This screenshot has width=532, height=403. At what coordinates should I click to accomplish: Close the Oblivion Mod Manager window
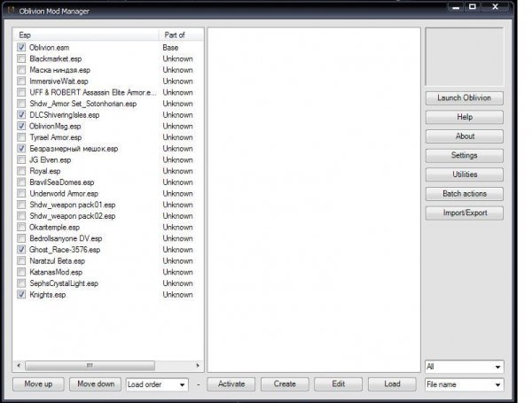click(x=495, y=7)
